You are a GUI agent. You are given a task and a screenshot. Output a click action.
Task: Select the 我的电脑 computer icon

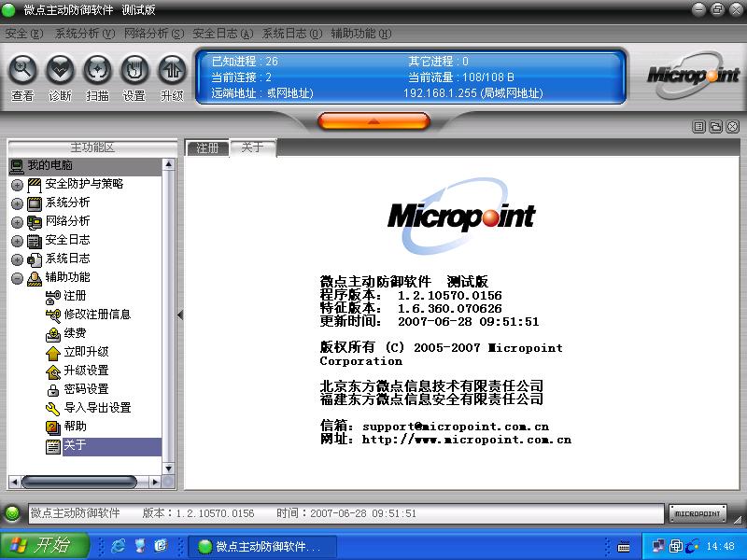click(17, 166)
